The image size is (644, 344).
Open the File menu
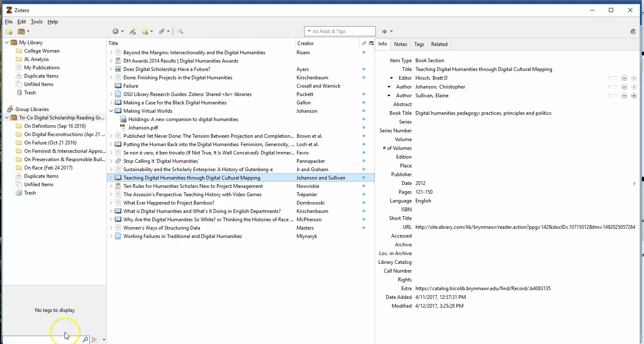click(x=9, y=22)
